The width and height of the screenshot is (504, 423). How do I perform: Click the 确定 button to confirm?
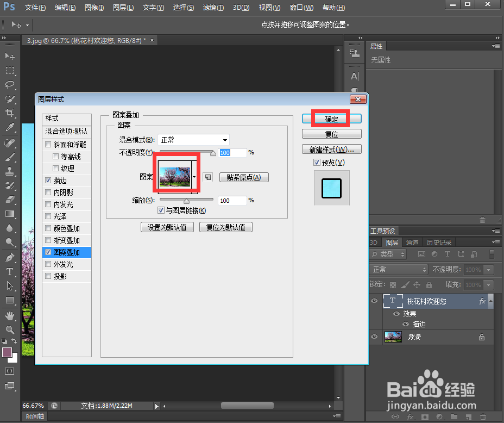tap(331, 118)
